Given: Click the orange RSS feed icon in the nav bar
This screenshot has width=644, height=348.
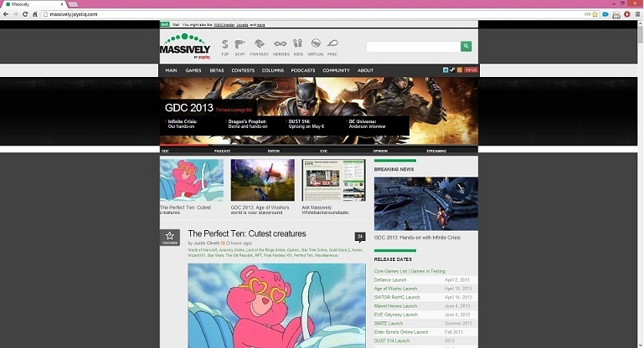Looking at the screenshot, I should point(460,70).
